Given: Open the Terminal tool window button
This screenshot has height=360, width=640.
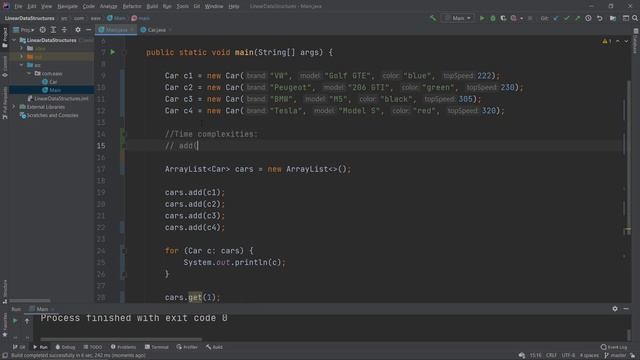Looking at the screenshot, I should (x=156, y=347).
